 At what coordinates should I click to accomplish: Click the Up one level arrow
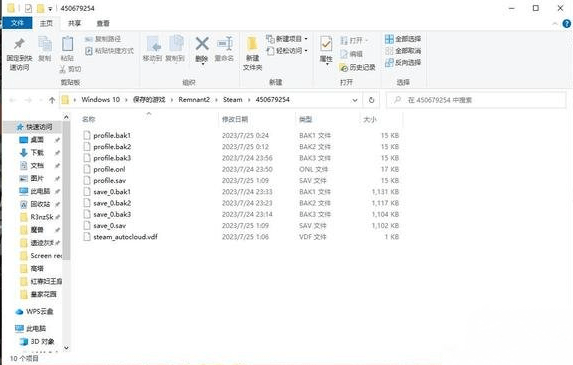pos(52,100)
